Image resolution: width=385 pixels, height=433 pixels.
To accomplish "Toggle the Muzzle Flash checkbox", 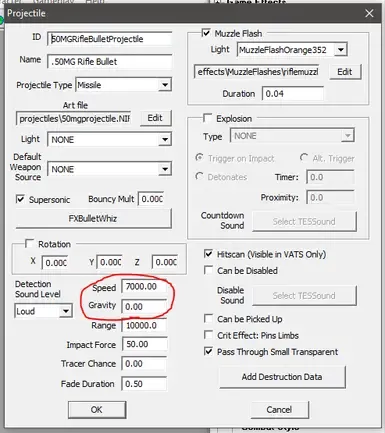I will tap(206, 33).
